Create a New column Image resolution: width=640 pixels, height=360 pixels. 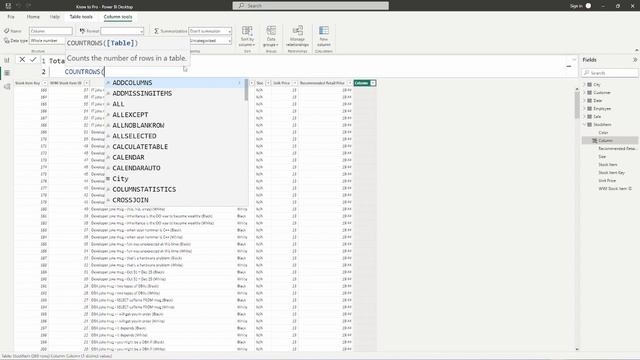[324, 36]
